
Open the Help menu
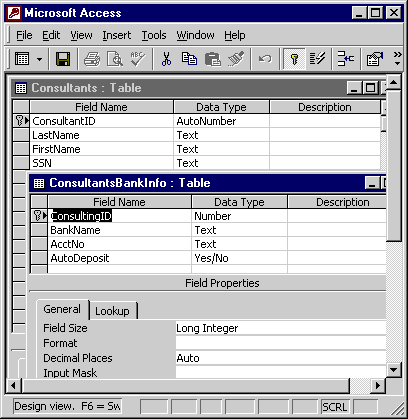click(235, 35)
